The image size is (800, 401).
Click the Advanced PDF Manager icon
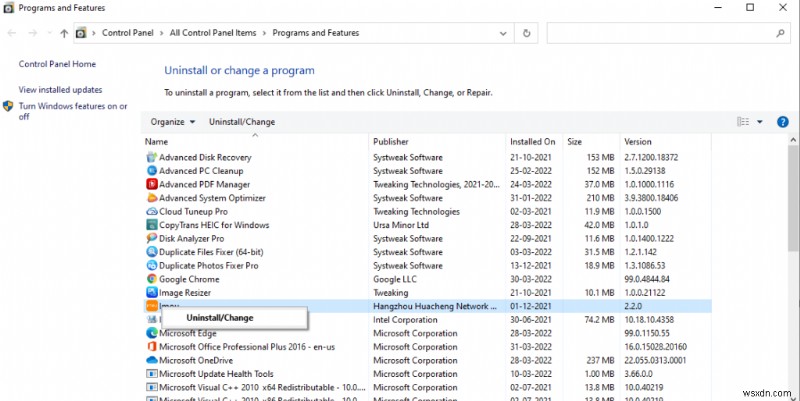coord(152,184)
